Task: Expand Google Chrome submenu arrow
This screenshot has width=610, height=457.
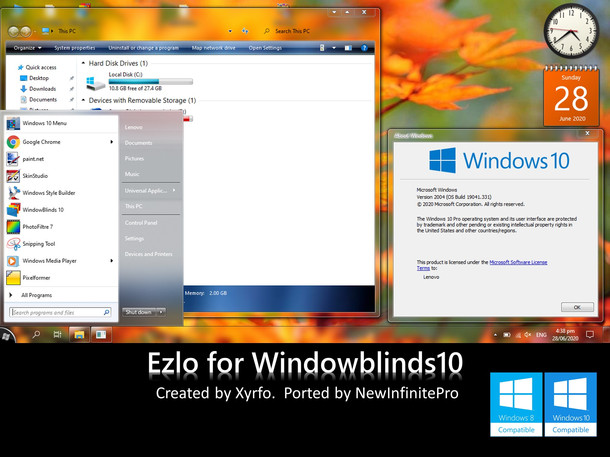Action: pyautogui.click(x=112, y=142)
